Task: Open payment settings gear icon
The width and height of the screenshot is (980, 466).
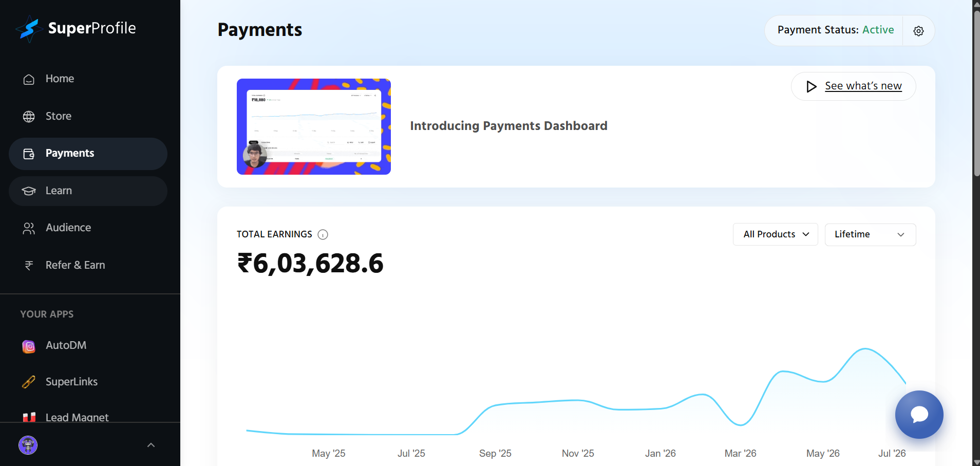Action: (918, 31)
